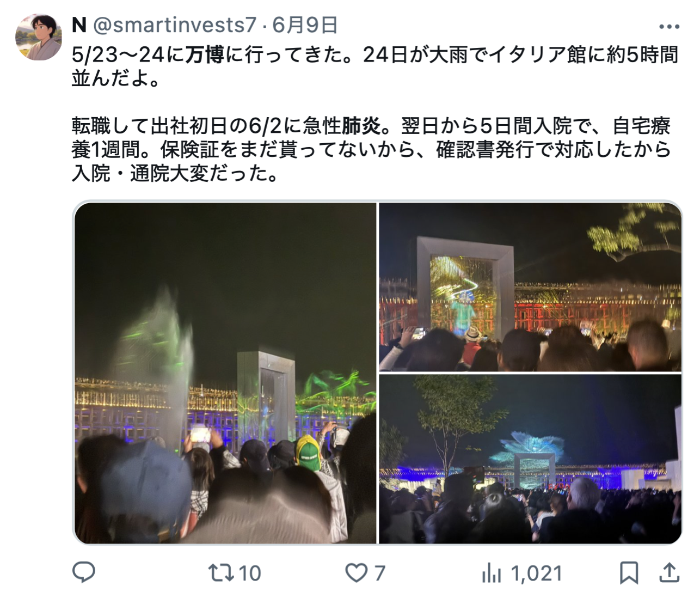Image resolution: width=700 pixels, height=598 pixels.
Task: Open view analytics bar chart icon
Action: (492, 573)
